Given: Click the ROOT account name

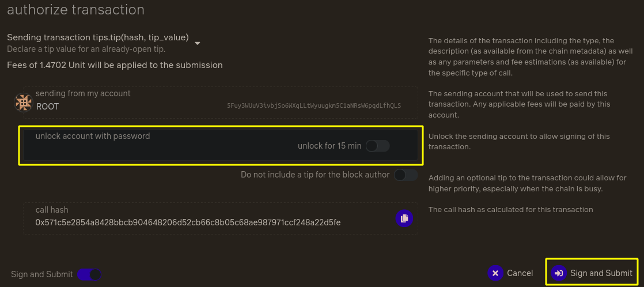Looking at the screenshot, I should point(48,107).
